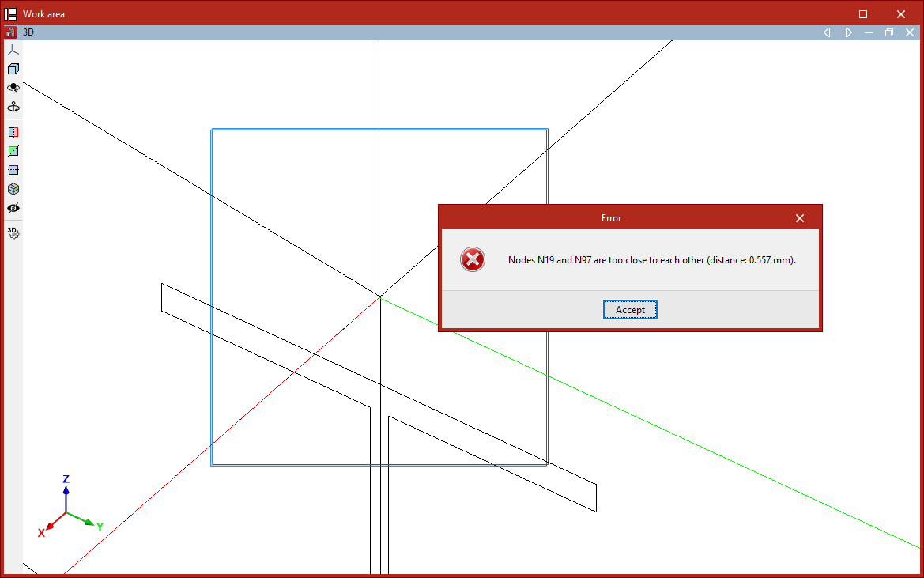
Task: Select the wireframe axes view icon
Action: [13, 50]
